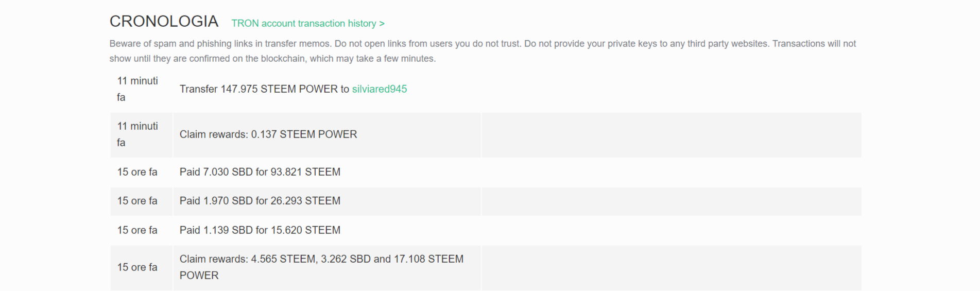
Task: Click empty memo cell of 17.108 STEEM POWER row
Action: pyautogui.click(x=672, y=268)
